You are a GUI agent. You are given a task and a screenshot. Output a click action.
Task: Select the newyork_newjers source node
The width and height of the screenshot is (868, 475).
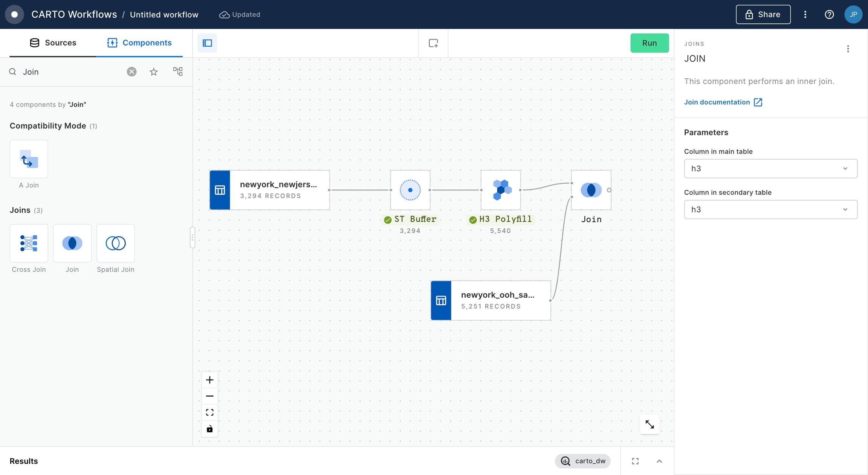click(x=270, y=190)
